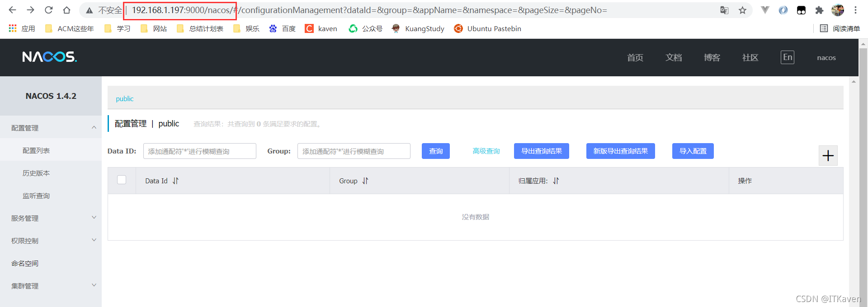Viewport: 868px width, 307px height.
Task: Open the KuangStudy bookmark
Action: [418, 28]
